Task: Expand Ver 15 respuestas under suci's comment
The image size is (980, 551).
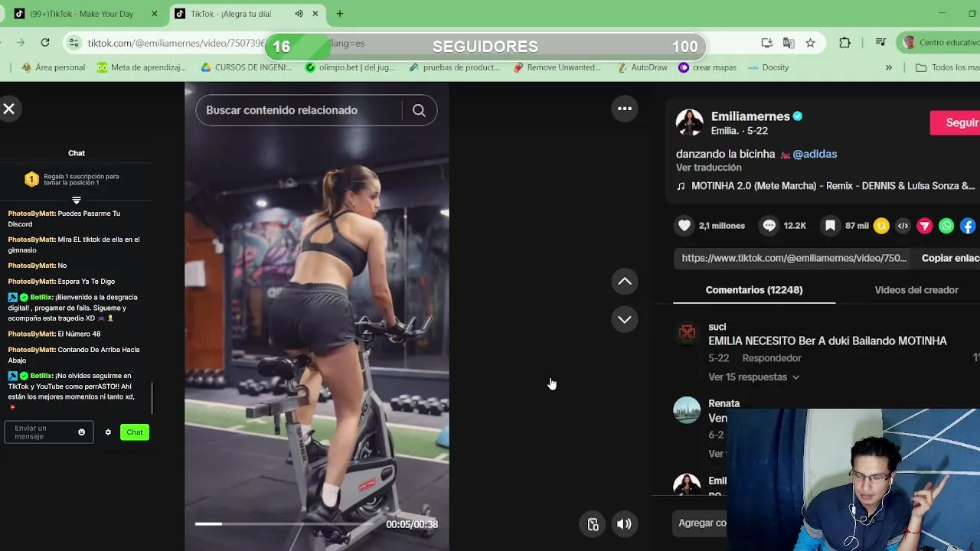Action: click(x=753, y=377)
